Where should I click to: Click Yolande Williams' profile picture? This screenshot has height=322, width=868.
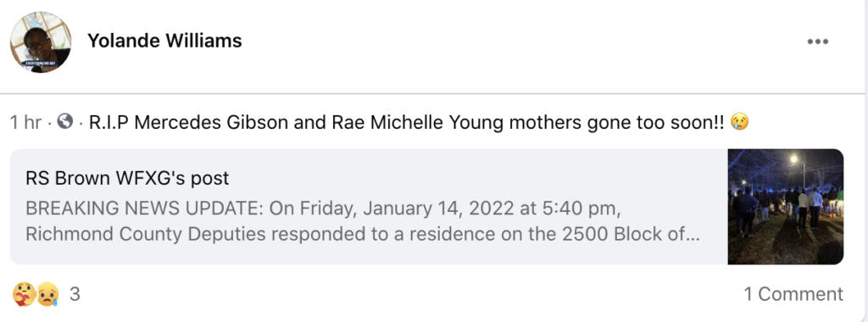[41, 42]
